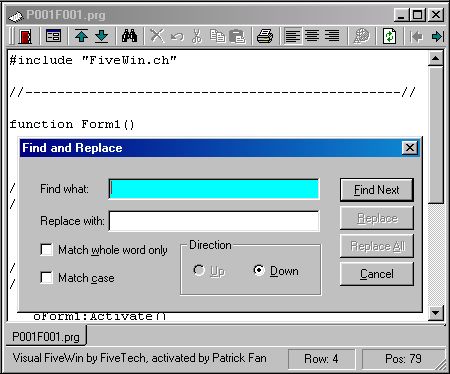
Task: Print the file with printer icon
Action: [x=265, y=36]
